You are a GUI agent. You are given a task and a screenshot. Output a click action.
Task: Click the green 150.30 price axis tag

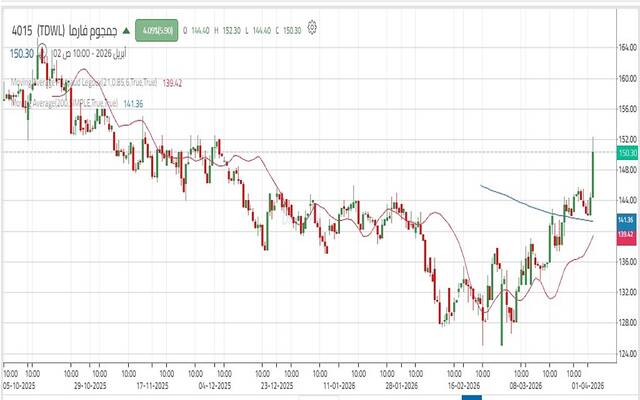click(628, 152)
